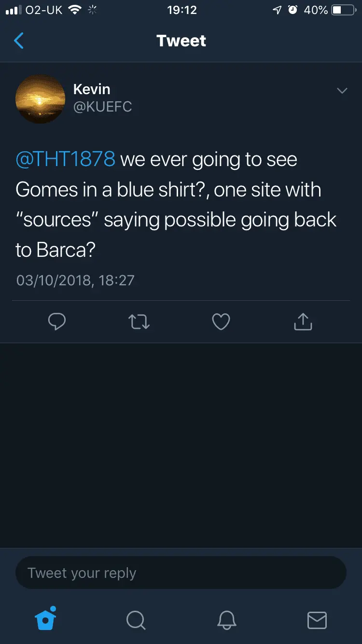Tap the back arrow icon
The image size is (362, 644).
[x=19, y=41]
